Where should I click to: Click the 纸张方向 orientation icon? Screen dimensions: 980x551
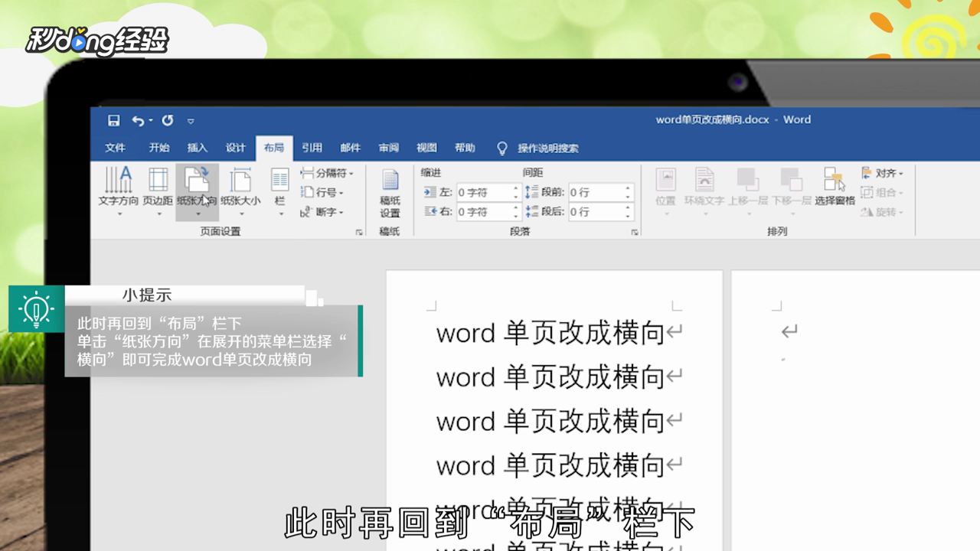197,180
